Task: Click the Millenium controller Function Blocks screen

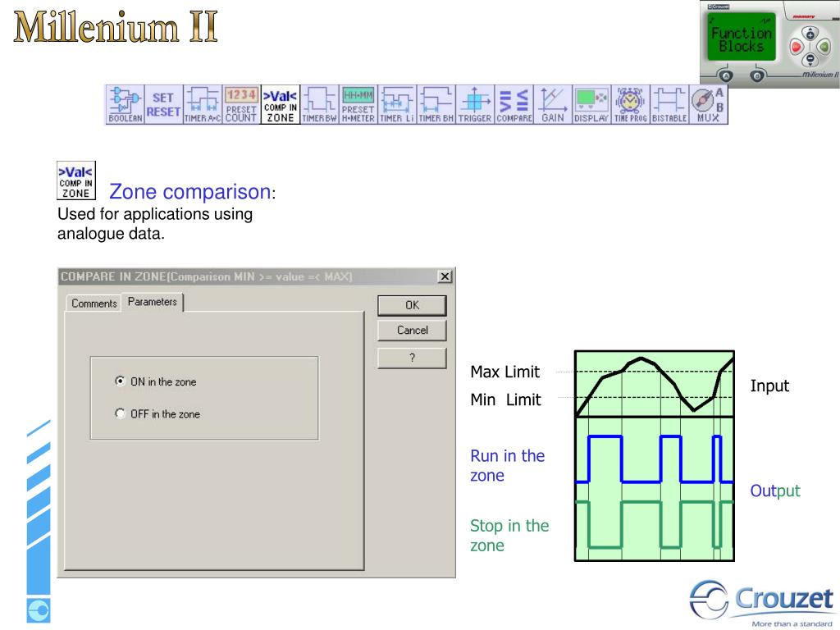Action: coord(742,38)
